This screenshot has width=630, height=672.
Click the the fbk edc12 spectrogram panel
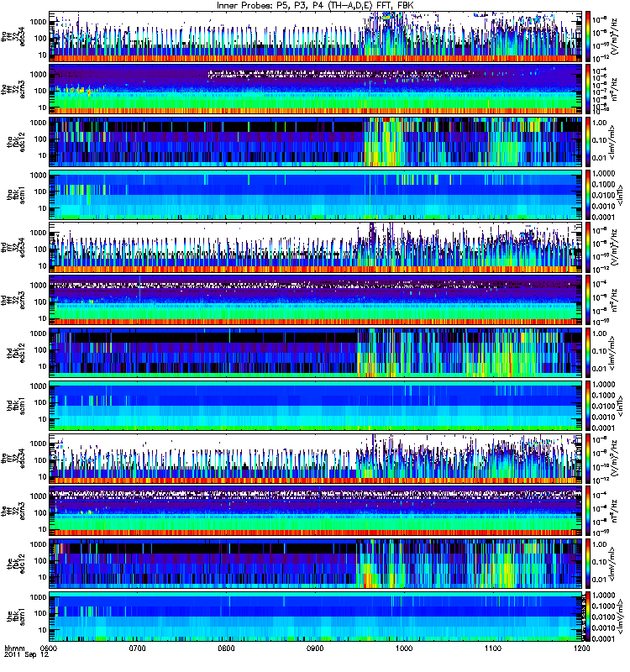(x=316, y=564)
